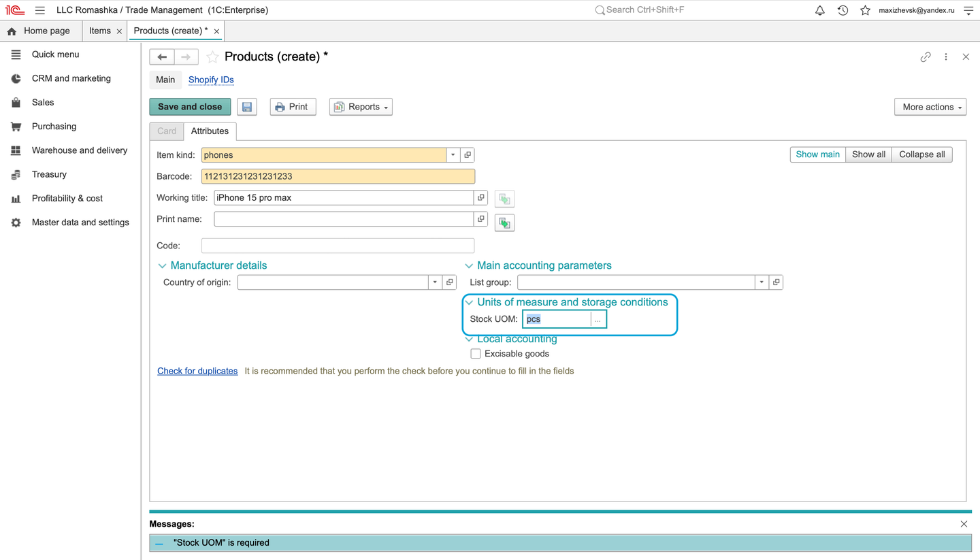Open service menu icon beside user email
Image resolution: width=980 pixels, height=560 pixels.
968,10
